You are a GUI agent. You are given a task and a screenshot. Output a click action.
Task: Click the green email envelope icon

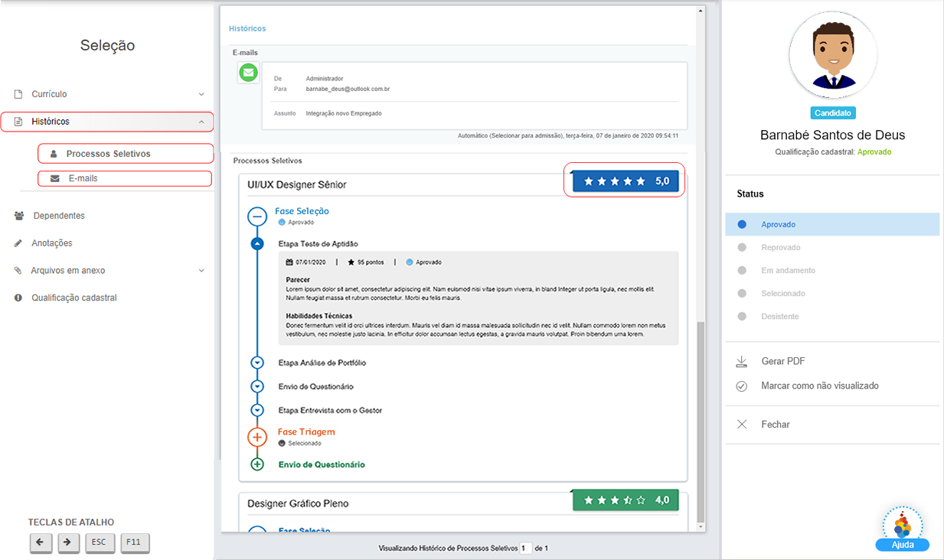[249, 73]
